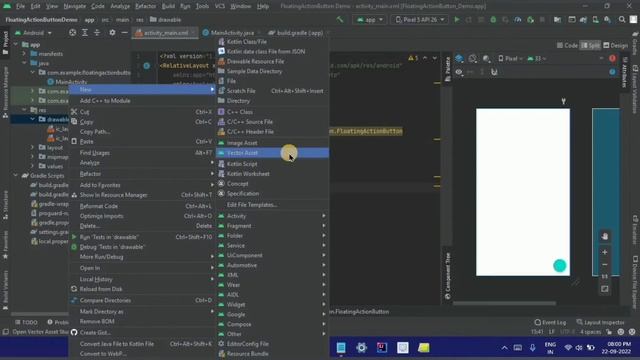Click the red error indicator in design toolbar
This screenshot has height=360, width=640.
click(x=612, y=59)
